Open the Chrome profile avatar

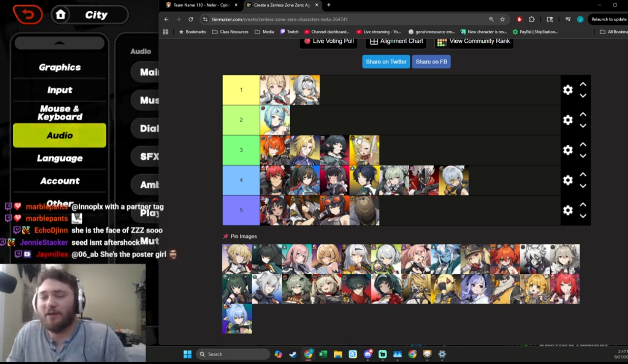(580, 19)
